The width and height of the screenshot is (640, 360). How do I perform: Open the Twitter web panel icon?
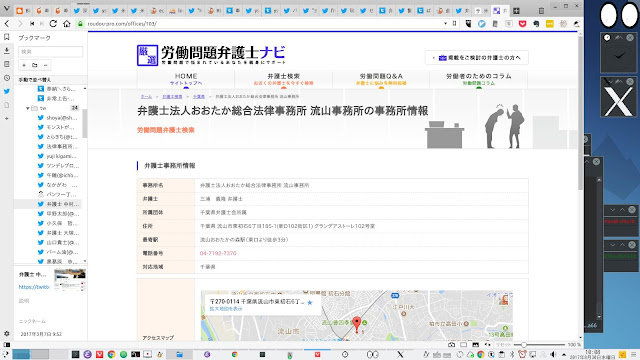click(x=7, y=91)
